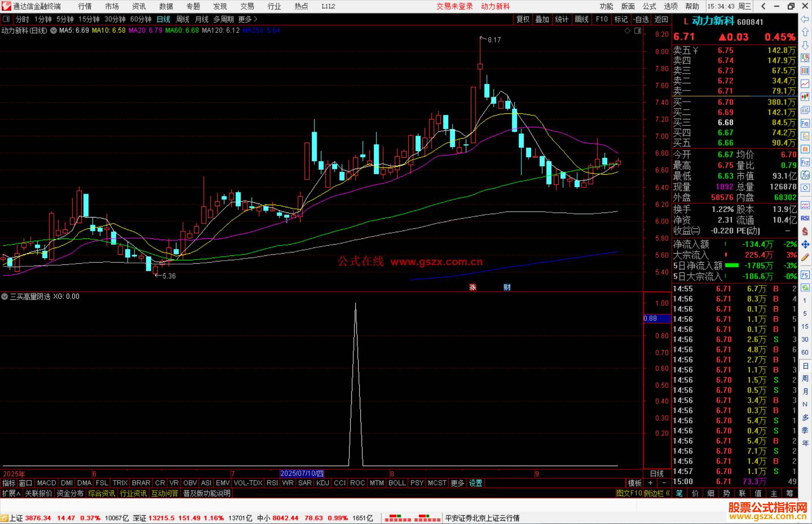
Task: Switch to 60 minute period in sidebar
Action: (x=804, y=352)
